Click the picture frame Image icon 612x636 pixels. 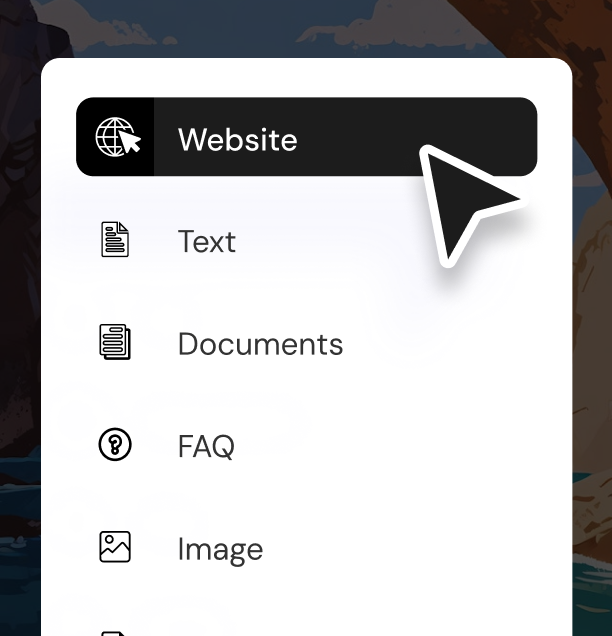click(115, 547)
